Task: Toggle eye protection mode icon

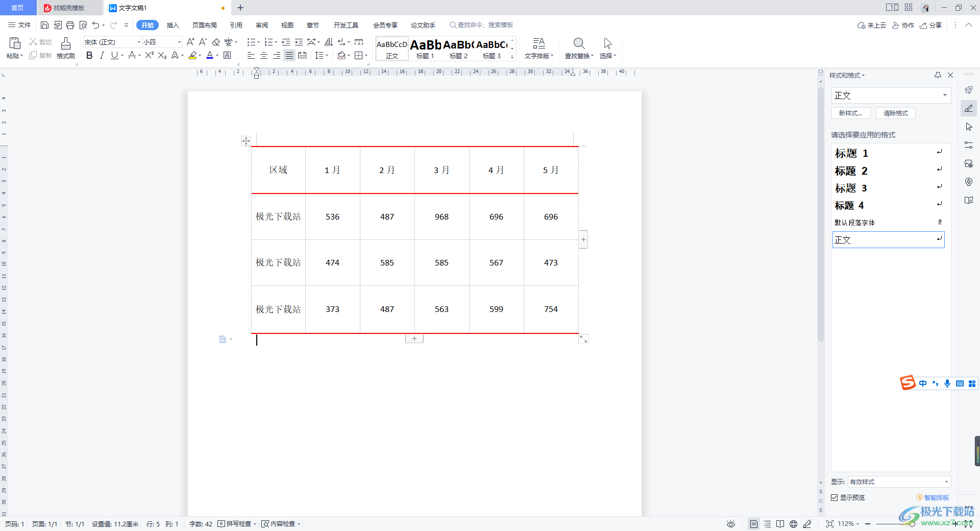Action: 731,524
